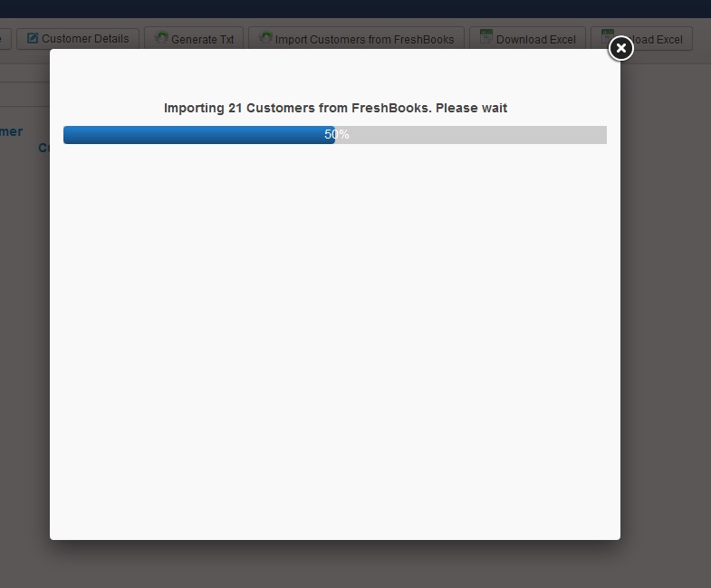The width and height of the screenshot is (711, 588).
Task: Click the Download Excel button
Action: [x=527, y=39]
